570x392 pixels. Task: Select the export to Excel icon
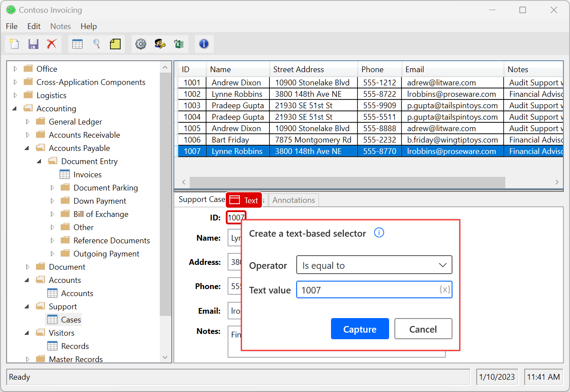point(178,44)
